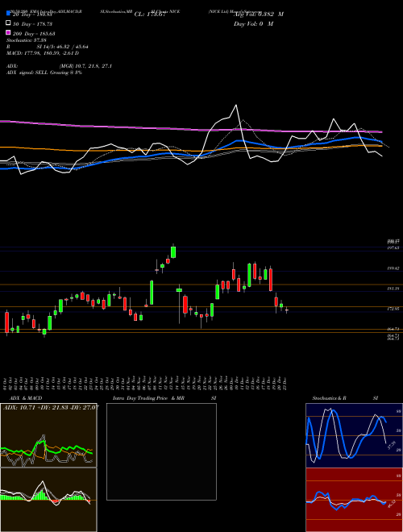
Task: Click the tallest green candle at the chart's peak
Action: (173, 252)
